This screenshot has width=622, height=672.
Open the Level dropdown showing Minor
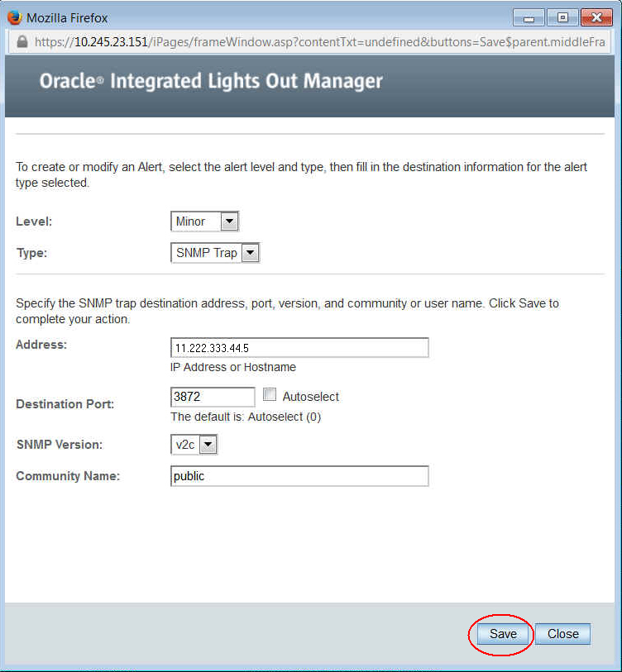coord(204,222)
